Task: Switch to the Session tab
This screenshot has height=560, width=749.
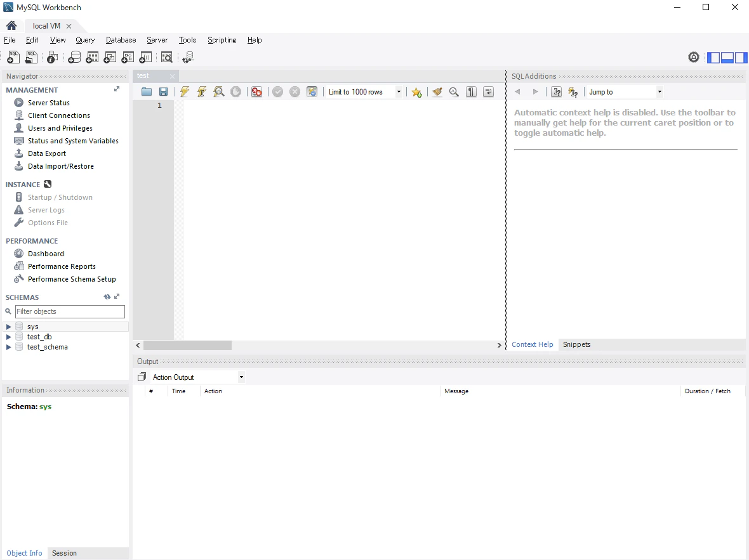Action: tap(64, 553)
